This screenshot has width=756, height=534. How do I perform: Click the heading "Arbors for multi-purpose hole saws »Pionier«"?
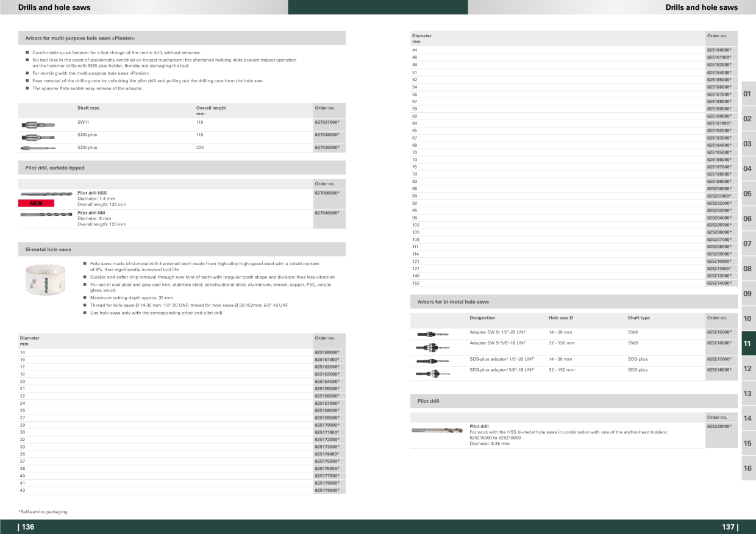(x=80, y=38)
